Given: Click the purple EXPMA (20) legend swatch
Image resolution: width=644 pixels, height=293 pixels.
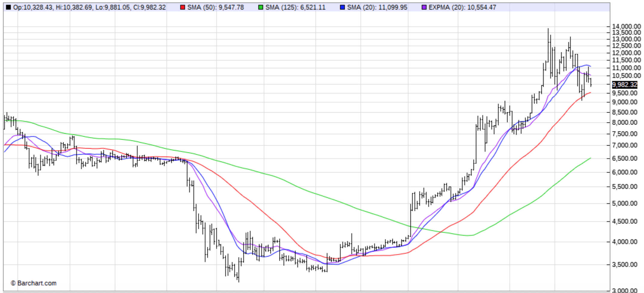Looking at the screenshot, I should click(x=424, y=7).
